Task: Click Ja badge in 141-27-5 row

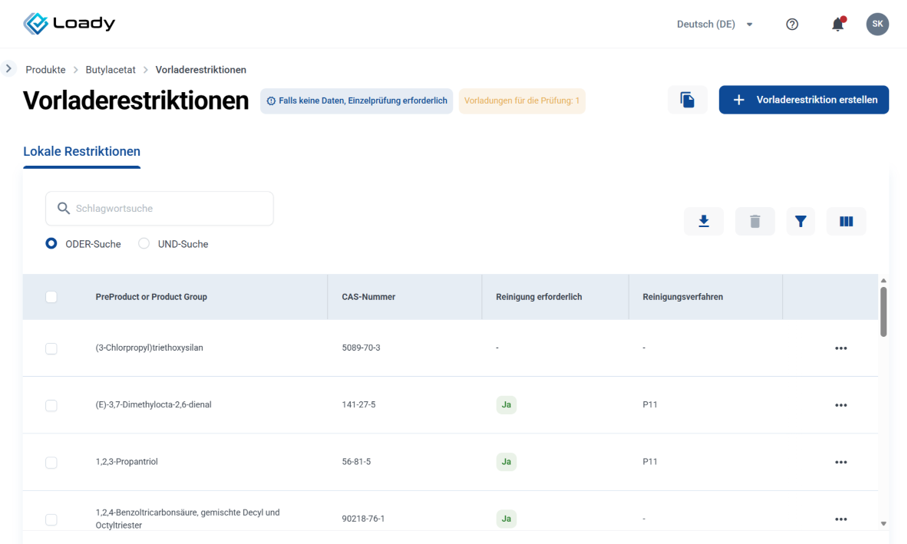Action: pyautogui.click(x=506, y=405)
